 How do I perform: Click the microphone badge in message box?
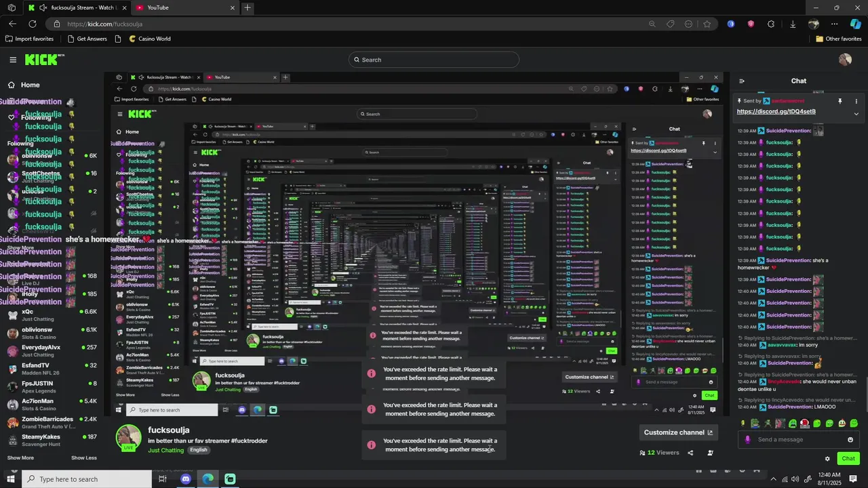[747, 439]
